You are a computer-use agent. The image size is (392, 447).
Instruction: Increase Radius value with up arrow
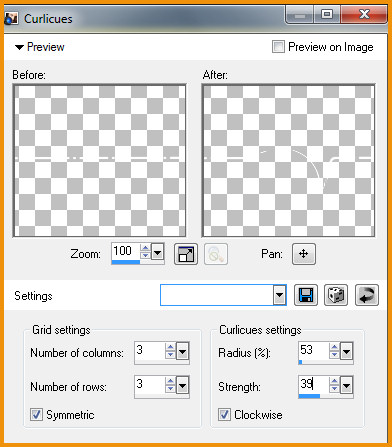pyautogui.click(x=334, y=348)
